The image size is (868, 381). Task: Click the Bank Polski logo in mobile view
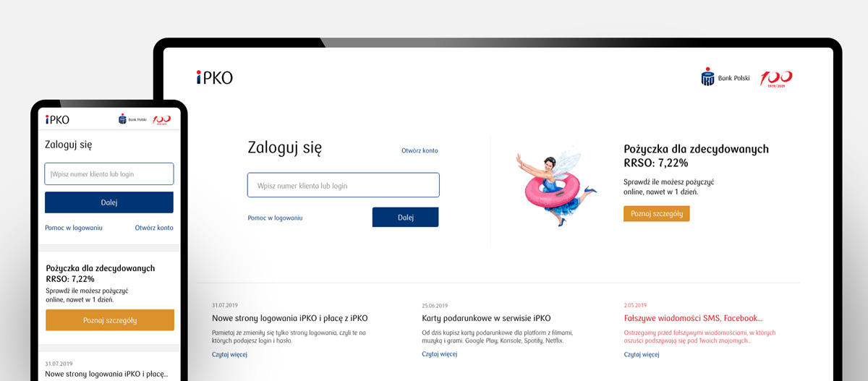(x=132, y=119)
